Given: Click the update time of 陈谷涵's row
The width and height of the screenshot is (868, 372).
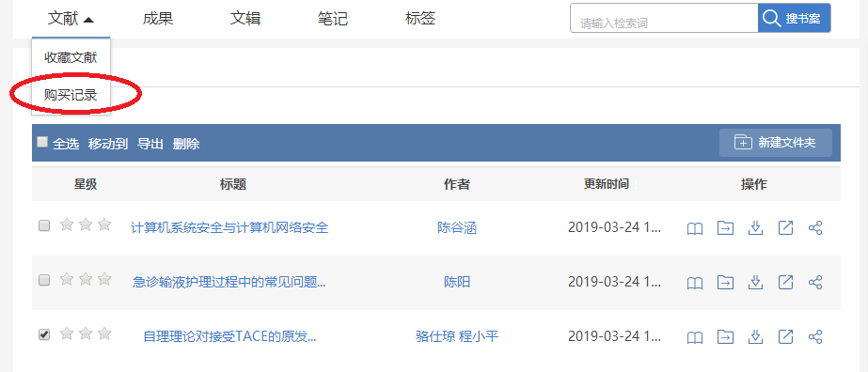Looking at the screenshot, I should click(614, 227).
